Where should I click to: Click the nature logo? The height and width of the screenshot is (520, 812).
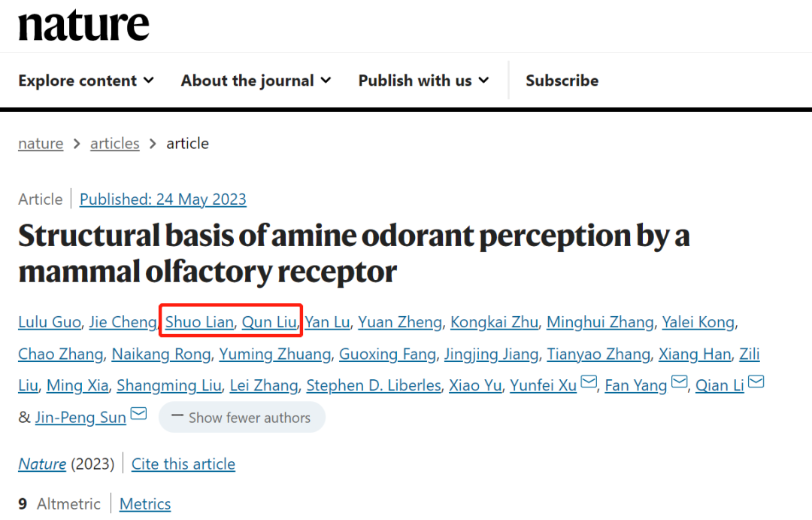tap(83, 26)
